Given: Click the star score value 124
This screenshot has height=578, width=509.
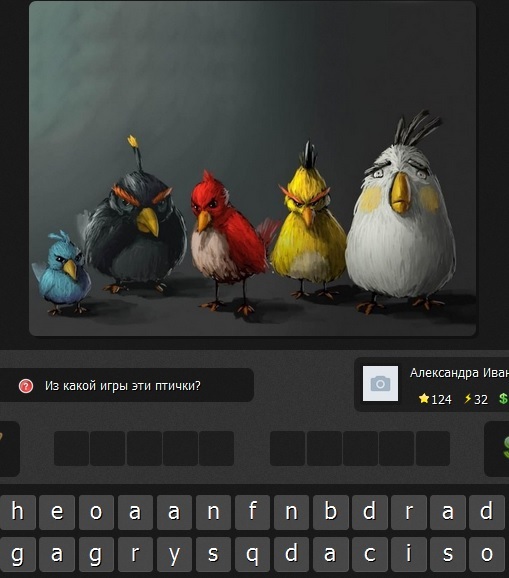Looking at the screenshot, I should pos(441,399).
